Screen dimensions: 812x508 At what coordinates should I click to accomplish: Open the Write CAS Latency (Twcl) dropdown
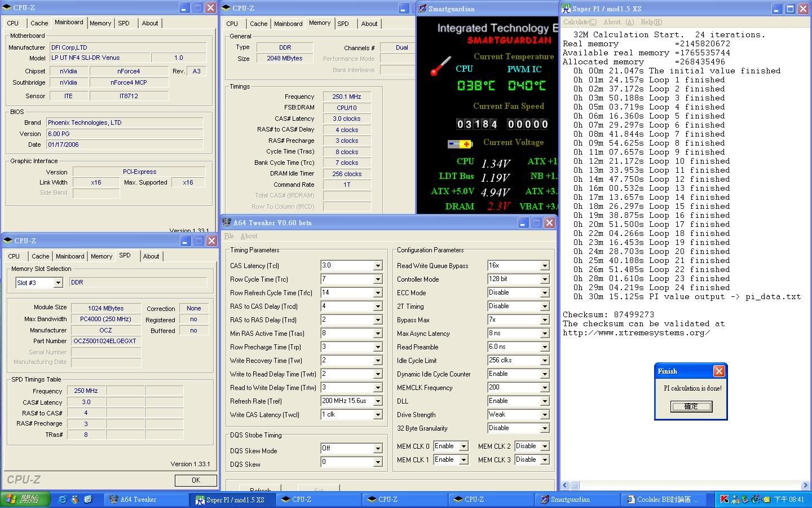point(378,415)
